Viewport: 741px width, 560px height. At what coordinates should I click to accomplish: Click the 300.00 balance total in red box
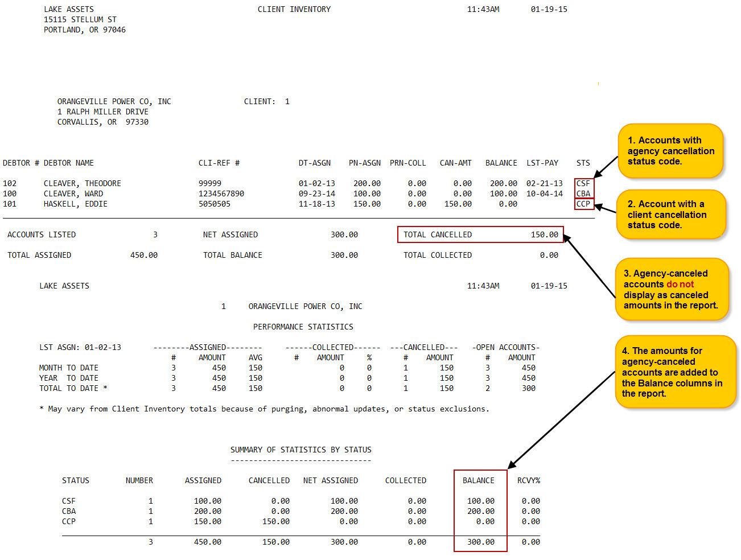(480, 542)
